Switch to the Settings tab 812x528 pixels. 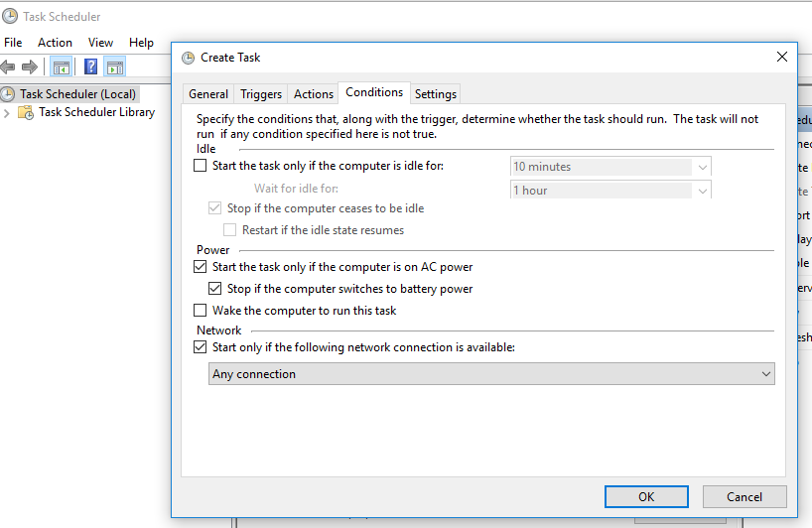[436, 93]
